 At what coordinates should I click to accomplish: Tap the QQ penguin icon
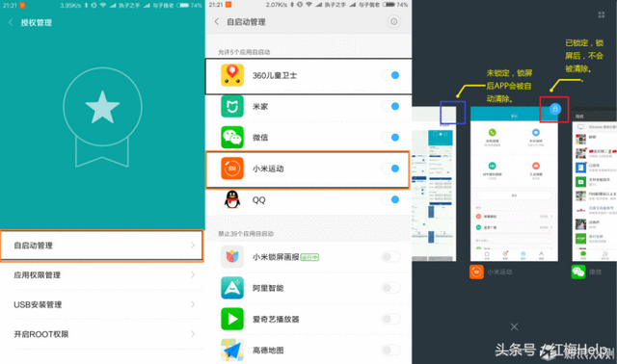(232, 199)
